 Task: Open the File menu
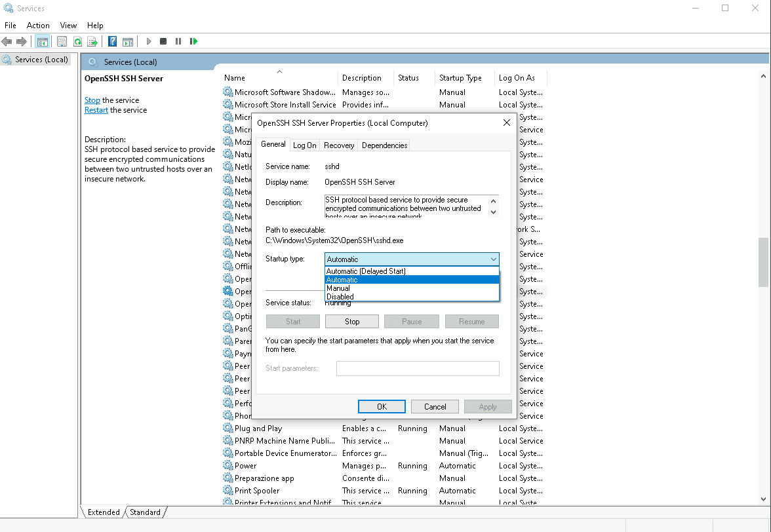point(10,26)
